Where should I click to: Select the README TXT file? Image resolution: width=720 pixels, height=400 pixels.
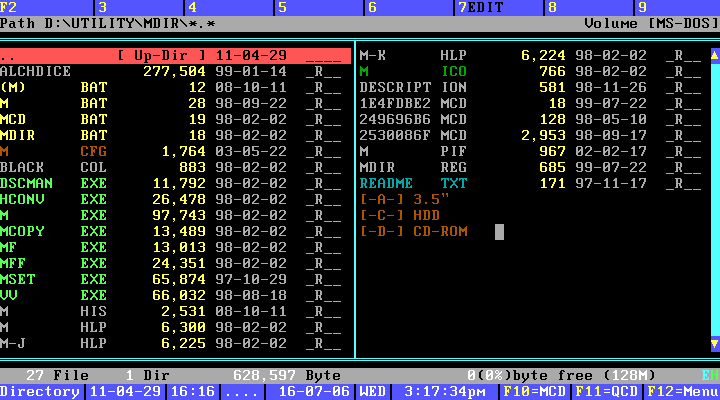click(x=533, y=184)
